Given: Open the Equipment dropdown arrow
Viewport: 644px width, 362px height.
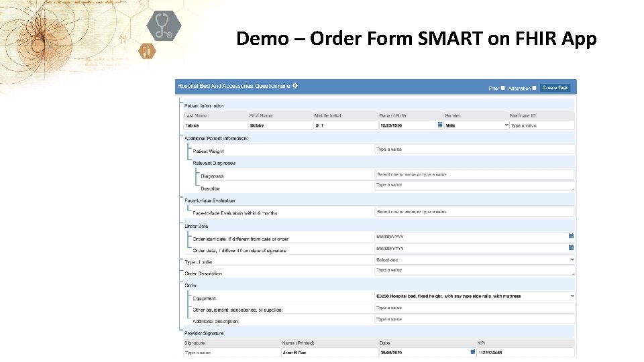Looking at the screenshot, I should tap(572, 296).
